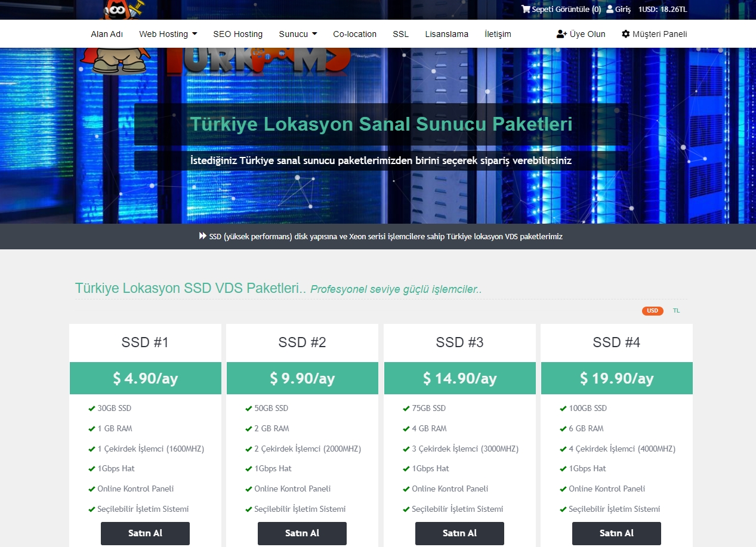Viewport: 756px width, 547px height.
Task: Click the Üye Olun add-user icon
Action: 561,34
